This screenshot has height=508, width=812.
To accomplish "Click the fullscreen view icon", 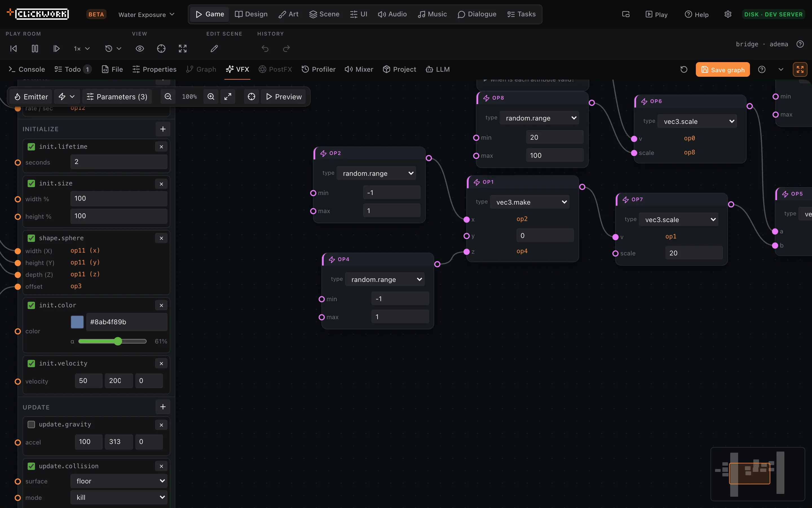I will click(x=182, y=49).
